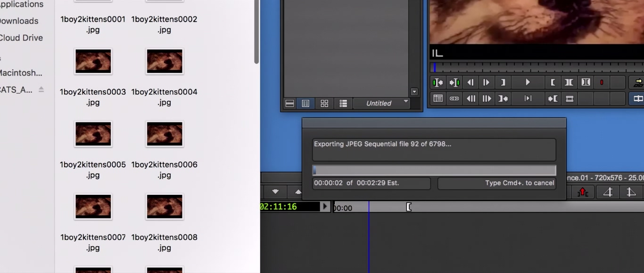This screenshot has height=273, width=644.
Task: Click the green I-beam left-arrow button in Composer
Action: [438, 82]
